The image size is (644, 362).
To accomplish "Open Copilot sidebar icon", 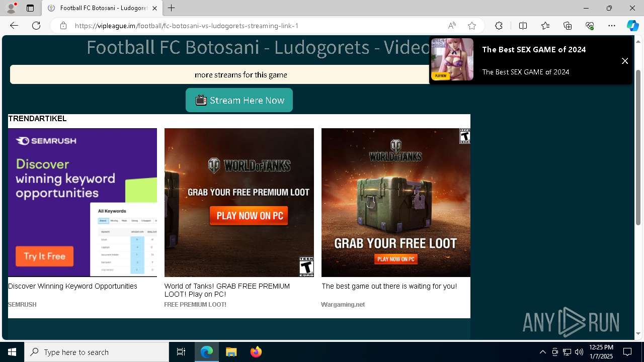I will (632, 26).
